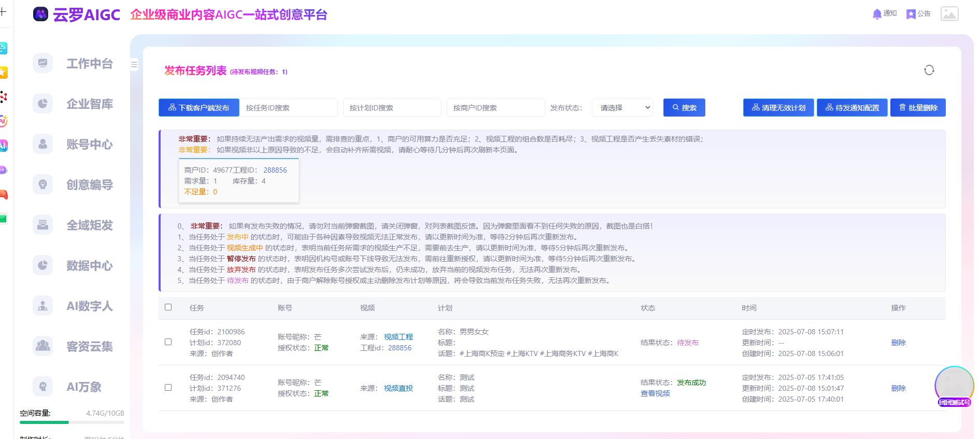The image size is (980, 439).
Task: Check the box for task 2094740
Action: coord(168,388)
